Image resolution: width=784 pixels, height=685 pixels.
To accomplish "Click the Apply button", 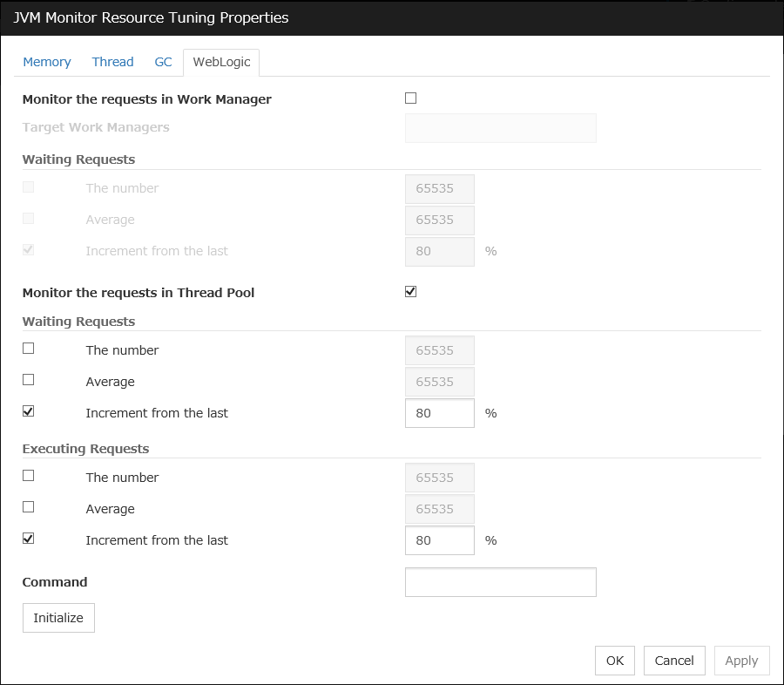I will (x=741, y=661).
